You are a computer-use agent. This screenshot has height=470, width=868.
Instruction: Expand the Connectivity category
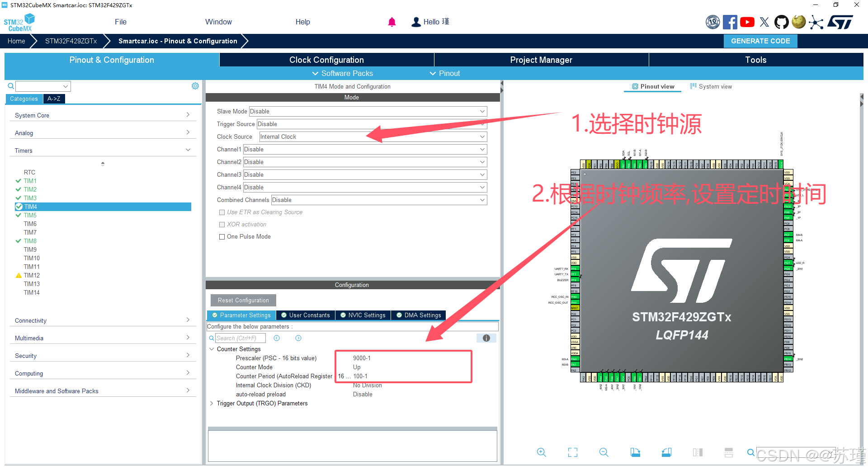pos(103,320)
